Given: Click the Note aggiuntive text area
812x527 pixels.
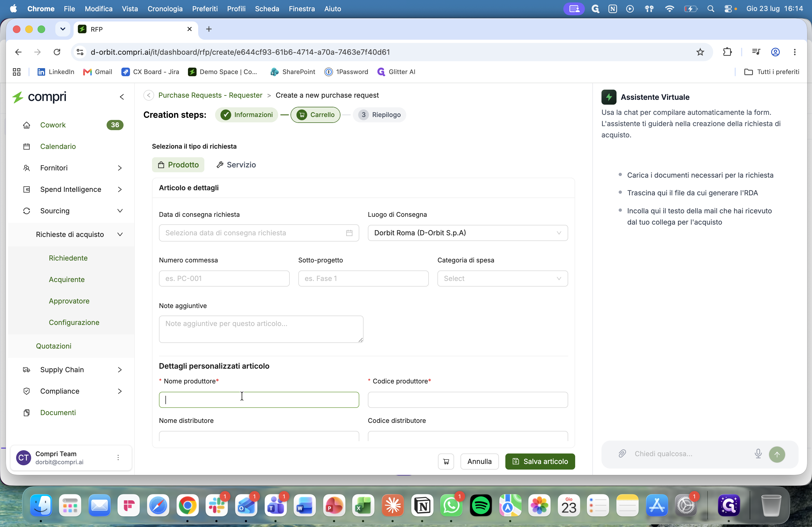Looking at the screenshot, I should 261,329.
